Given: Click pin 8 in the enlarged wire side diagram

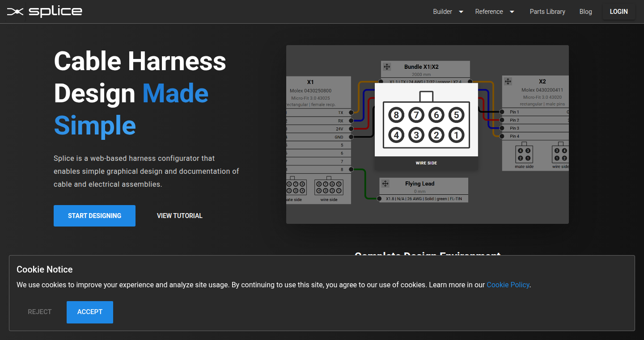Looking at the screenshot, I should [396, 115].
